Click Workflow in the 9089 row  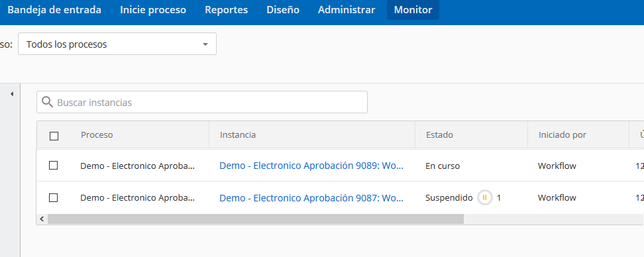pos(557,166)
